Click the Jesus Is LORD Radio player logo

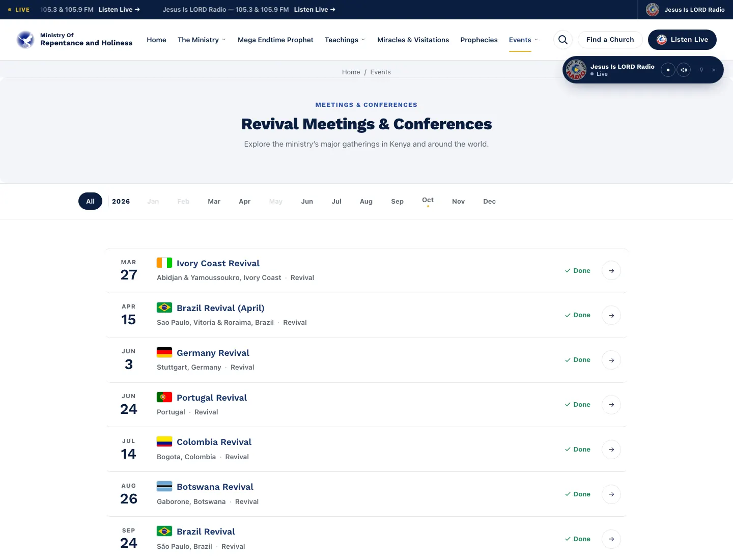(576, 70)
